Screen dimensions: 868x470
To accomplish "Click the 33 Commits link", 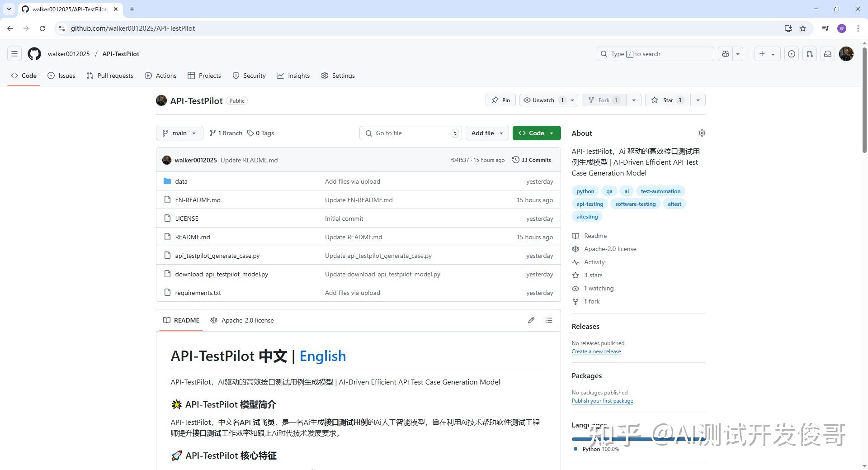I will [x=532, y=160].
